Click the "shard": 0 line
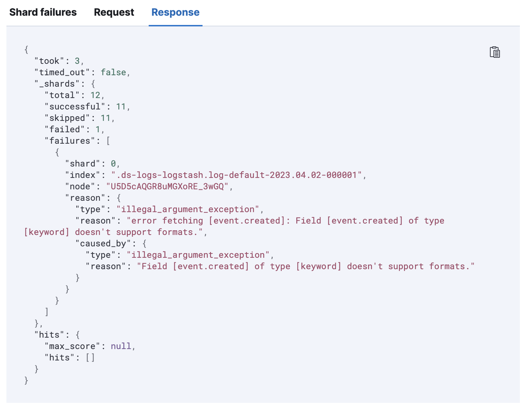The image size is (532, 415). point(93,164)
